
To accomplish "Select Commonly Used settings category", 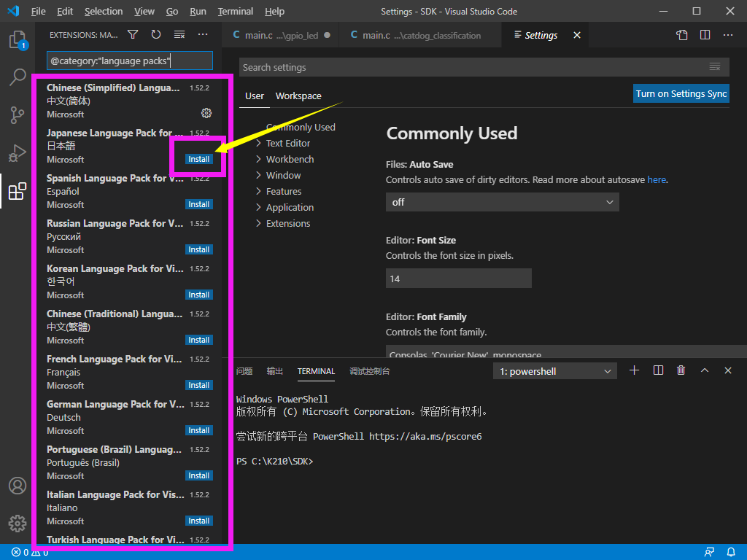I will tap(301, 127).
